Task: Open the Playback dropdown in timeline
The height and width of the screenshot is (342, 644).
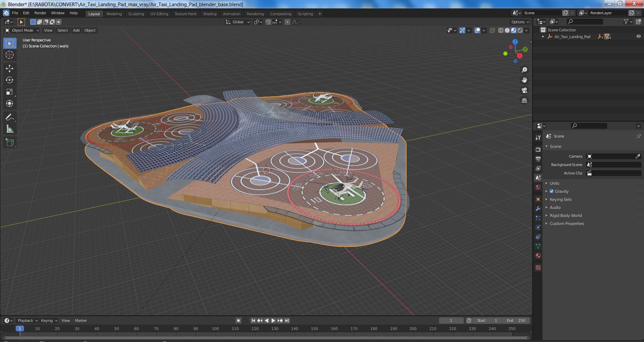Action: [27, 321]
